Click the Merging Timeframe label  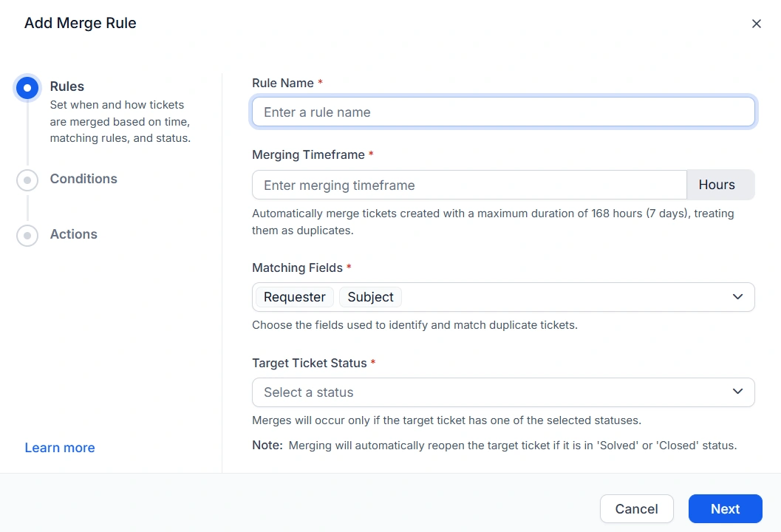point(308,155)
